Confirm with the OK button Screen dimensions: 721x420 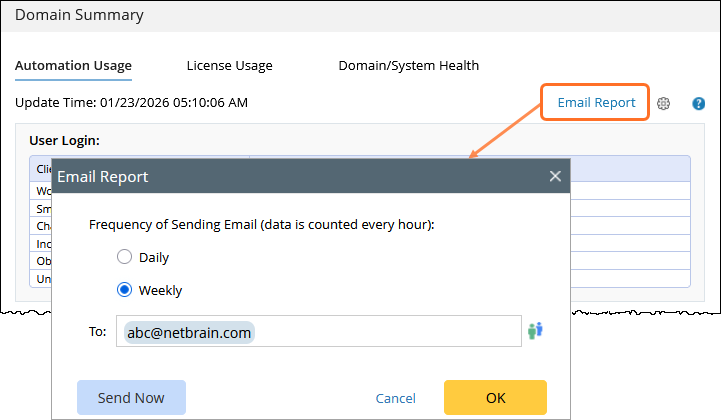[495, 398]
